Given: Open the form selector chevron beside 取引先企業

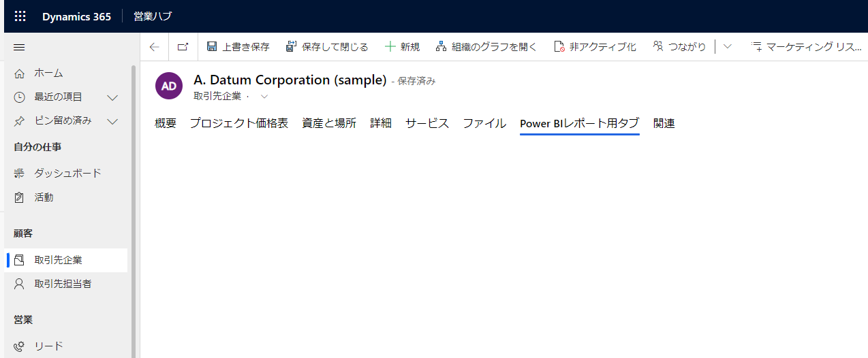Looking at the screenshot, I should pos(264,97).
